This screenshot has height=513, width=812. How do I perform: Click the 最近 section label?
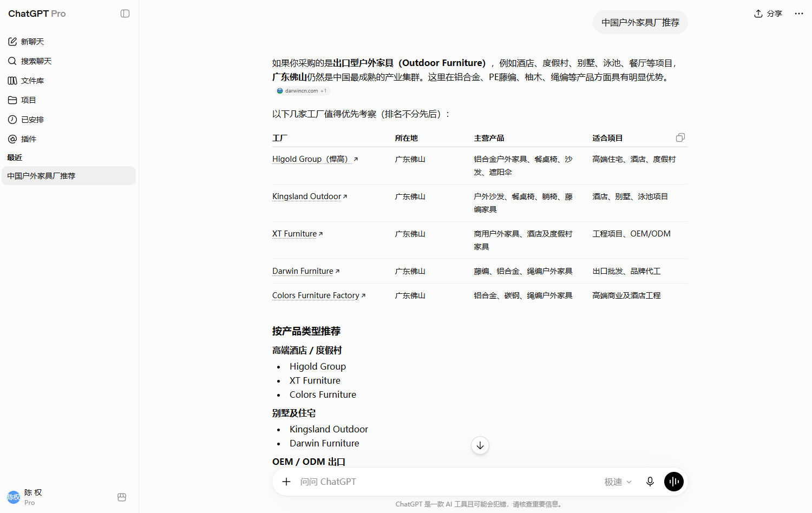coord(15,157)
